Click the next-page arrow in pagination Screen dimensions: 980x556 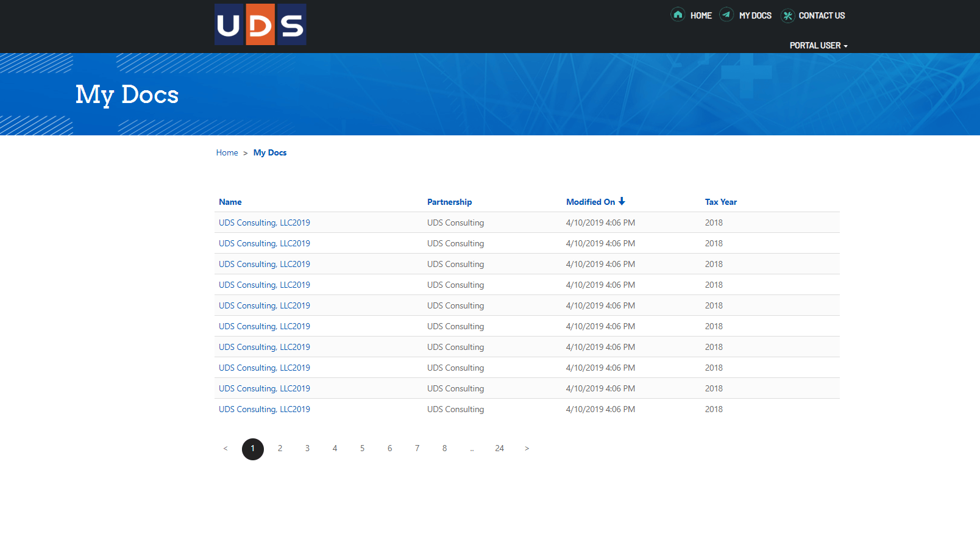527,448
